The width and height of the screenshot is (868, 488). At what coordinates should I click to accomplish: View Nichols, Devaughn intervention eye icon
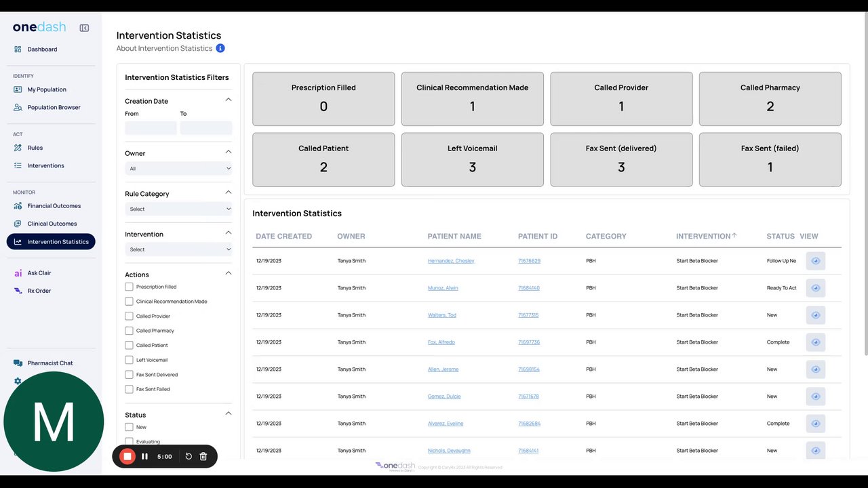coord(815,451)
